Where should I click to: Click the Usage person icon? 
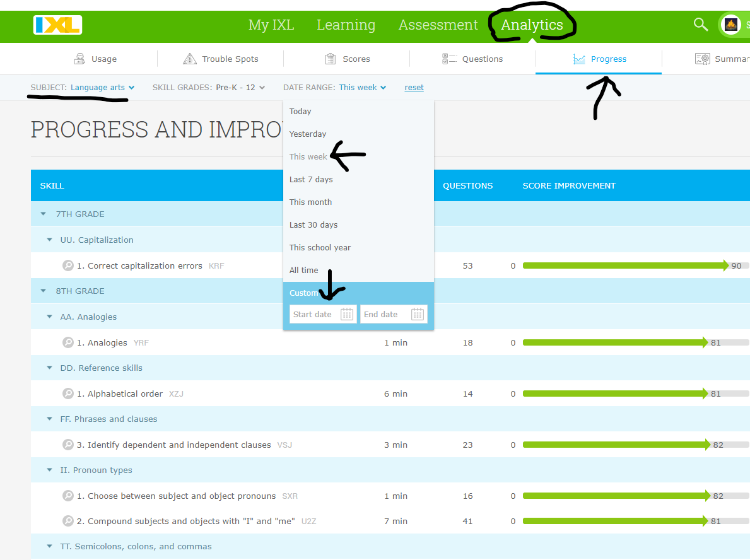click(x=79, y=59)
